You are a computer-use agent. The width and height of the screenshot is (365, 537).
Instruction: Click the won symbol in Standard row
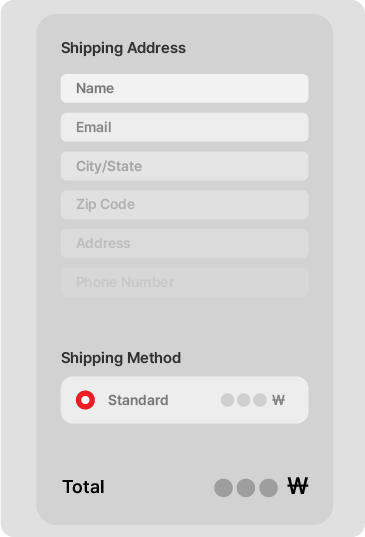tap(278, 400)
